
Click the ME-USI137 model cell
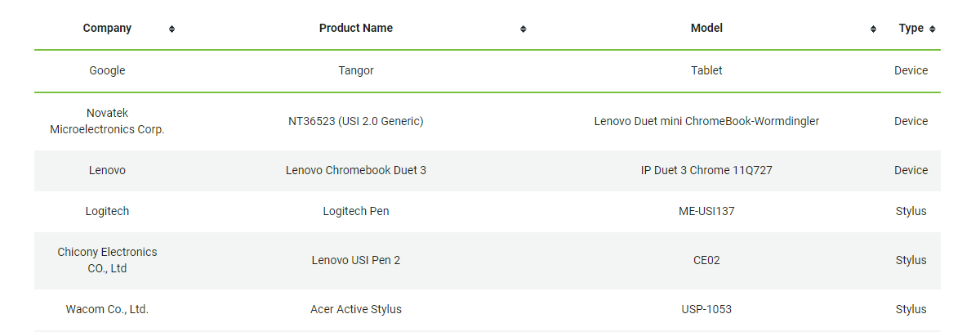pos(706,211)
